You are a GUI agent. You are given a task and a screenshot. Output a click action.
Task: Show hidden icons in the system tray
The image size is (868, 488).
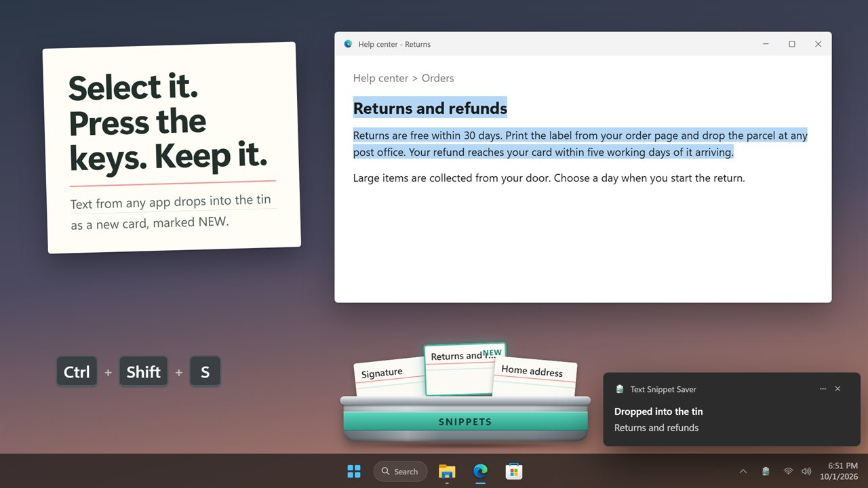click(x=743, y=471)
